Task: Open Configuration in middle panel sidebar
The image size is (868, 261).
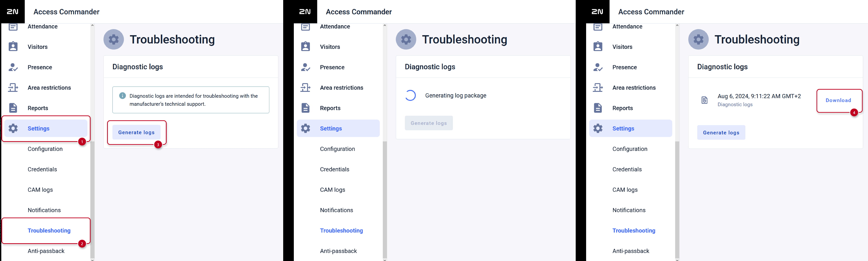Action: [x=338, y=149]
